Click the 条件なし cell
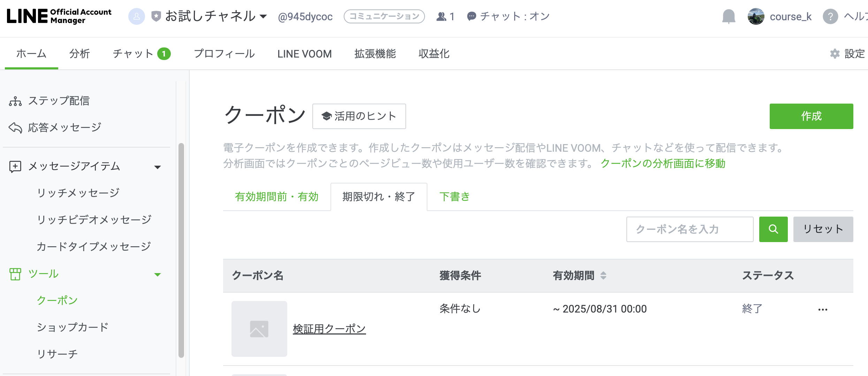The image size is (868, 376). pos(460,309)
